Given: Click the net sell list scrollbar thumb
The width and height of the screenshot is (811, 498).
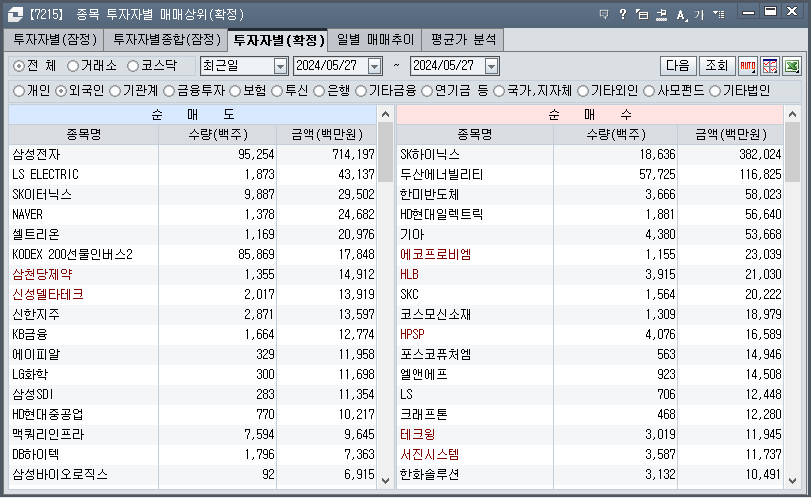Looking at the screenshot, I should [385, 152].
